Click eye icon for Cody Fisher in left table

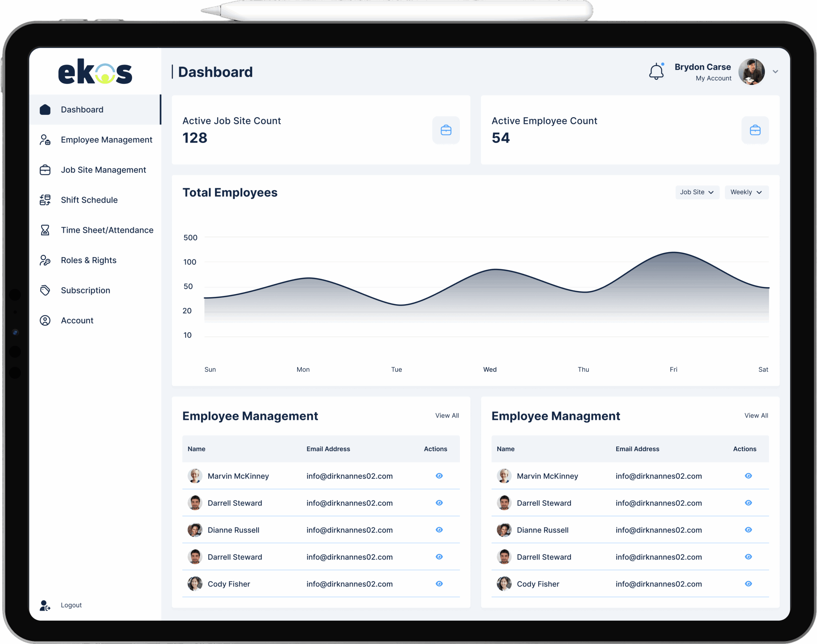[439, 584]
